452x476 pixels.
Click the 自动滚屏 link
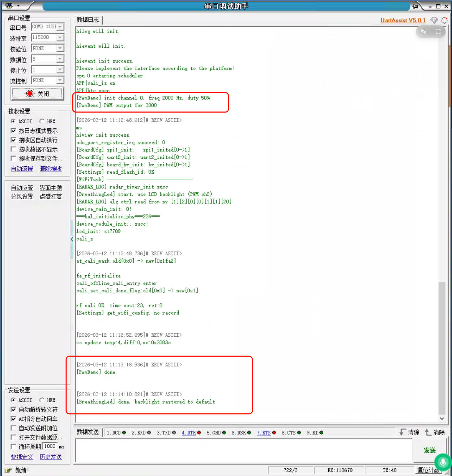tap(22, 169)
